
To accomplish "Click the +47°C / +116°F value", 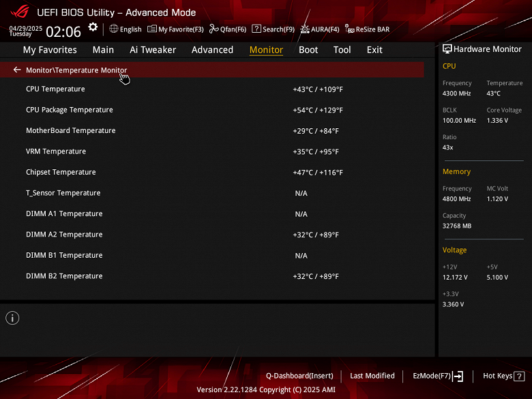I will (318, 173).
